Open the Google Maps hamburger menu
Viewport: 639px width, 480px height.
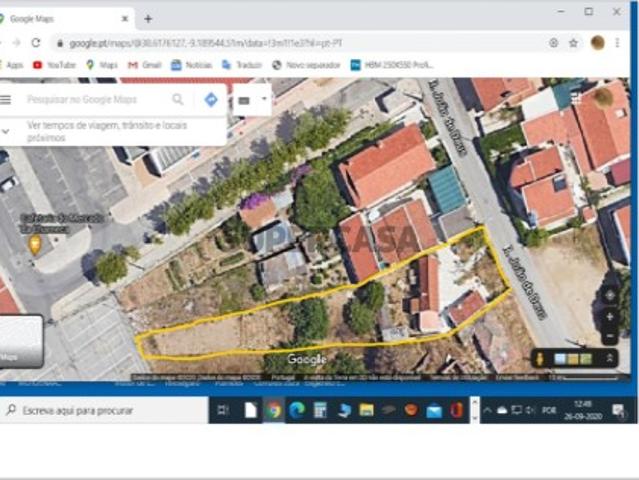(6, 100)
